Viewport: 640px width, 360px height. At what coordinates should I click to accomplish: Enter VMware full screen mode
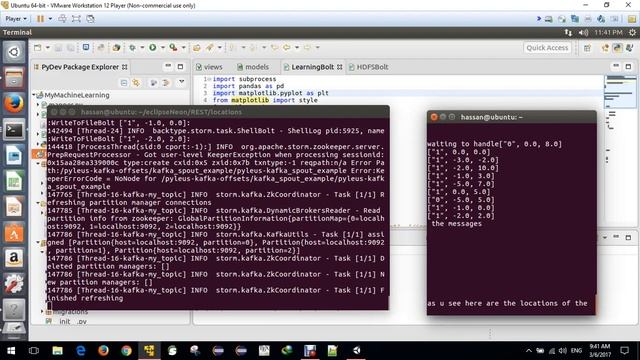tap(76, 19)
